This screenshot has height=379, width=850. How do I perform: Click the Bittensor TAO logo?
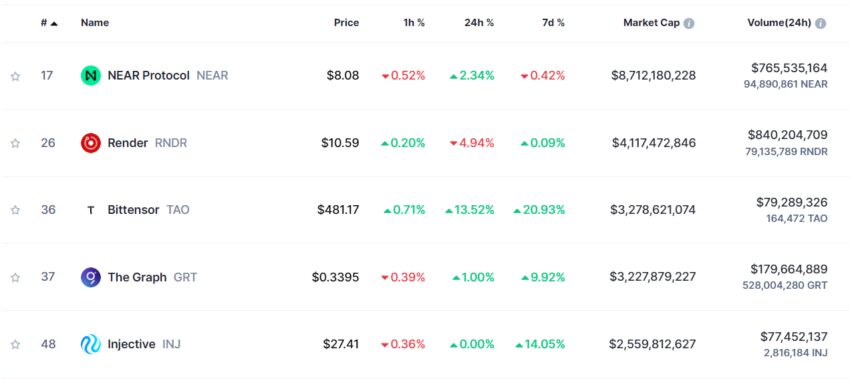point(91,210)
